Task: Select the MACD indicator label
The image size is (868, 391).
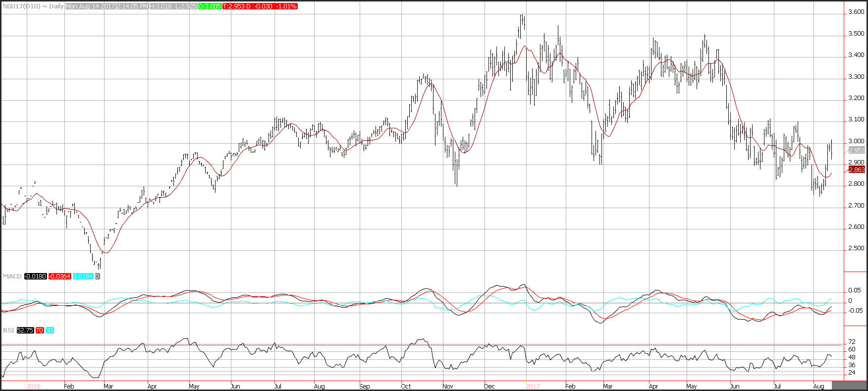Action: click(x=12, y=276)
